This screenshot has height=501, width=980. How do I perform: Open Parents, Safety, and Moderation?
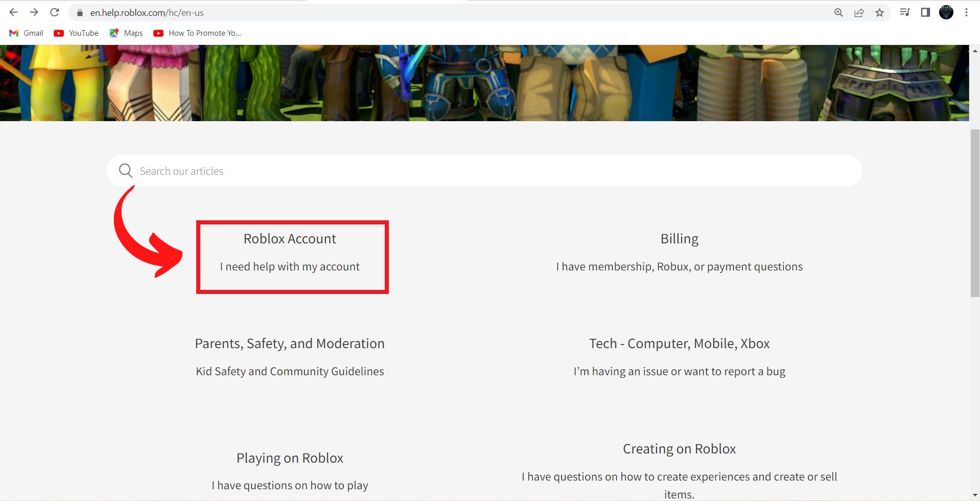click(x=290, y=344)
